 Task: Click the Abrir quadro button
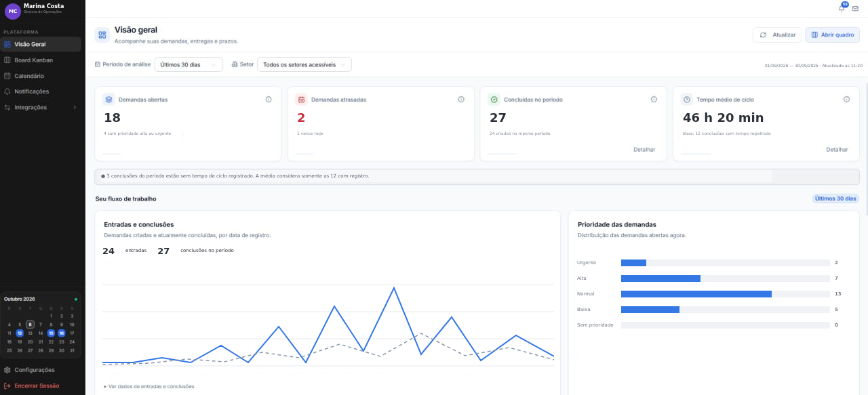[832, 35]
